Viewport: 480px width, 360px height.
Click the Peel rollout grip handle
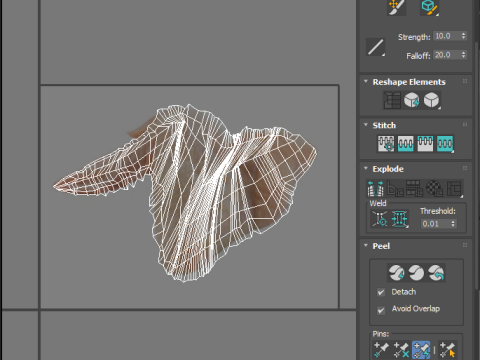tap(465, 245)
